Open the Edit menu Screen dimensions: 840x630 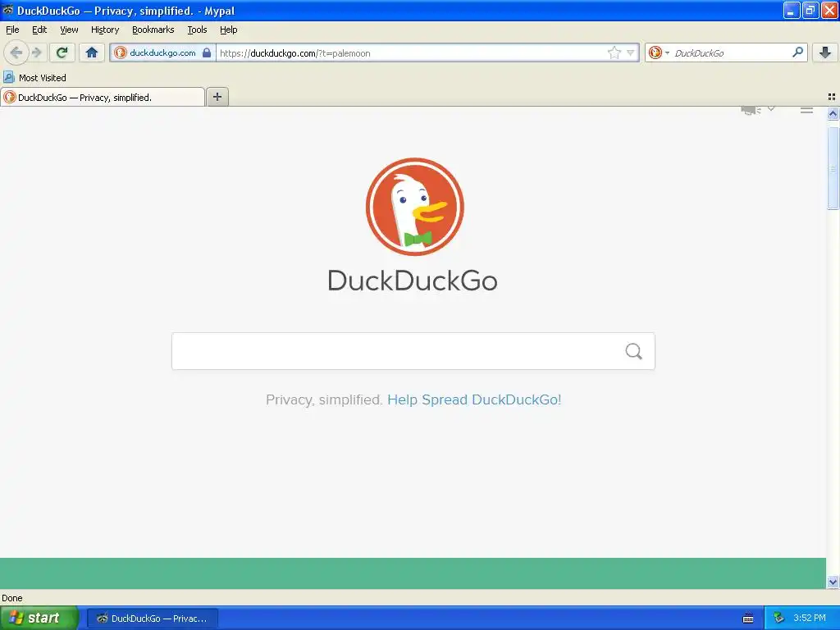coord(39,30)
